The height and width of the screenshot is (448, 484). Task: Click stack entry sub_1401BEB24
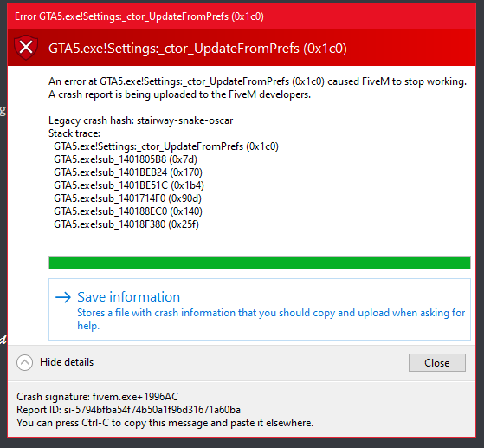coord(128,172)
